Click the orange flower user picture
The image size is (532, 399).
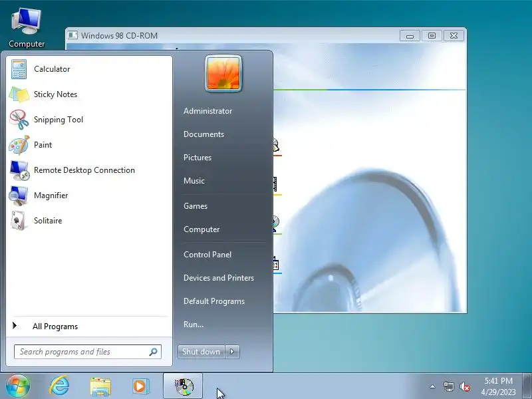[223, 73]
